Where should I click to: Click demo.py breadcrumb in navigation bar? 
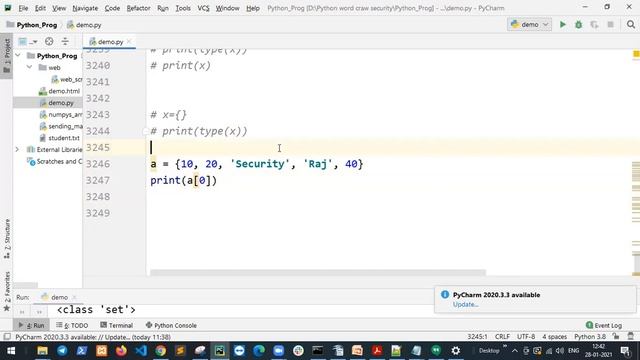tap(84, 25)
